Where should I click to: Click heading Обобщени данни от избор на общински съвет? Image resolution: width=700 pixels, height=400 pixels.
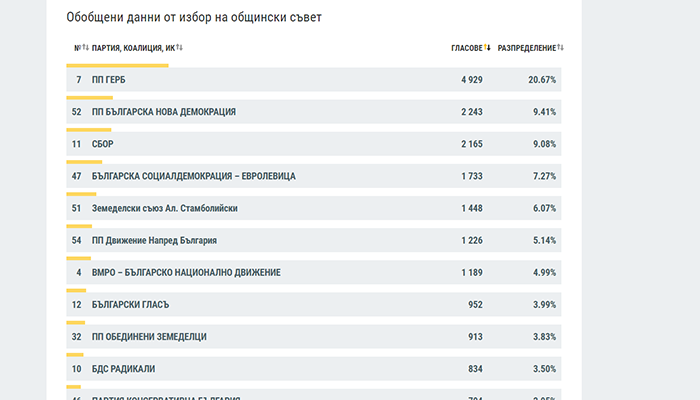coord(194,17)
